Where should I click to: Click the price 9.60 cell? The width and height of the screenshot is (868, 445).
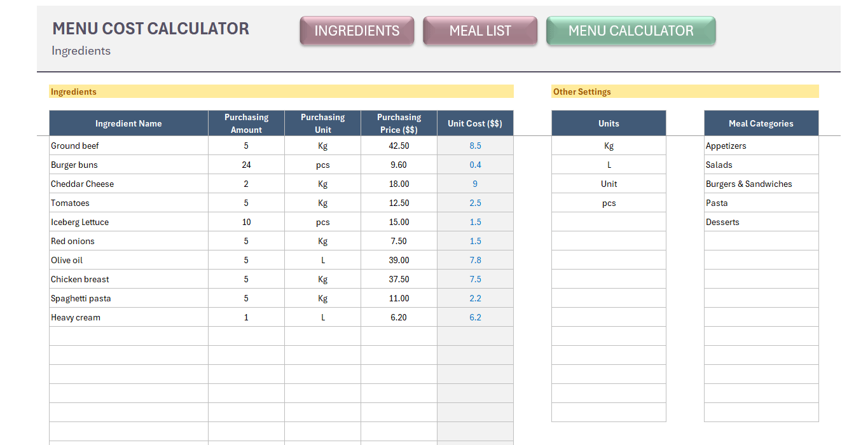click(399, 165)
